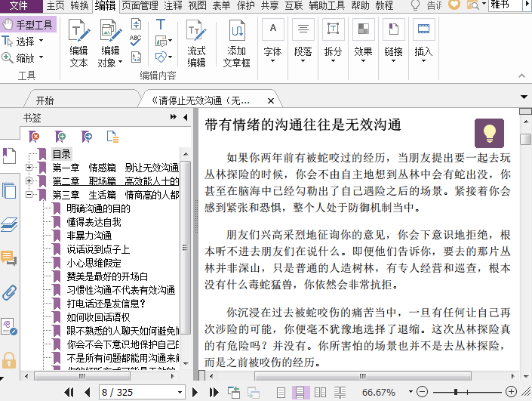Open the comments panel in left sidebar
Screen dimensions: 532x401
click(x=9, y=258)
